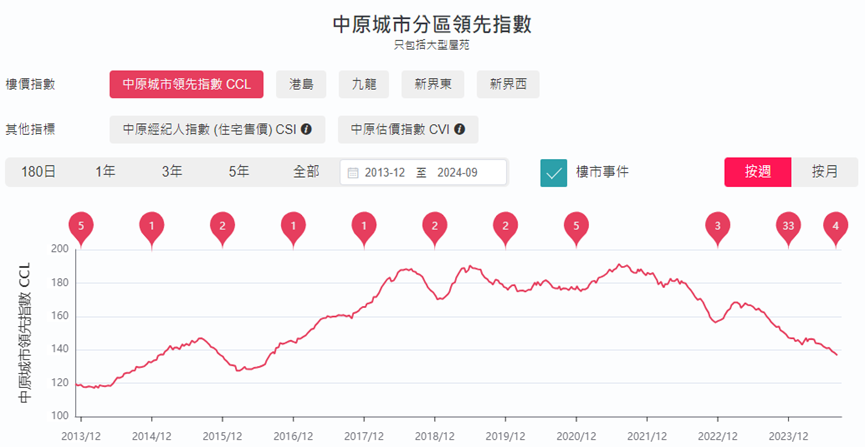
Task: Switch to 新界西 district index
Action: (x=508, y=84)
